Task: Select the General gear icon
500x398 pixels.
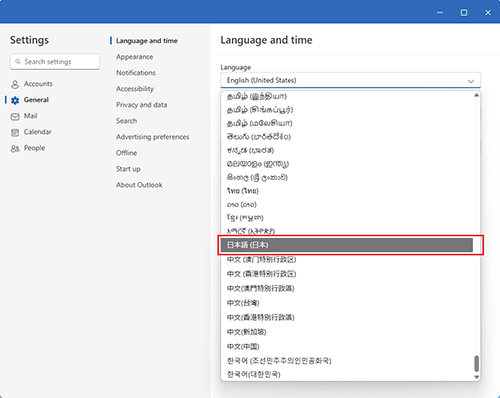Action: (x=15, y=100)
